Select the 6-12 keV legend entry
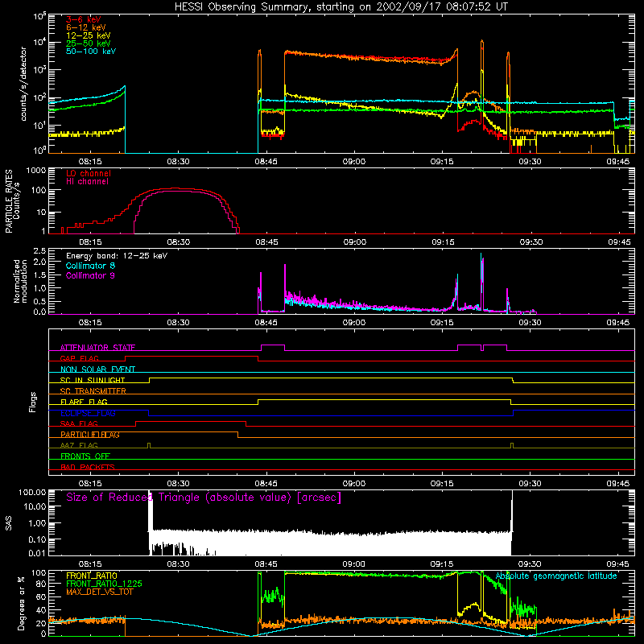 [86, 27]
